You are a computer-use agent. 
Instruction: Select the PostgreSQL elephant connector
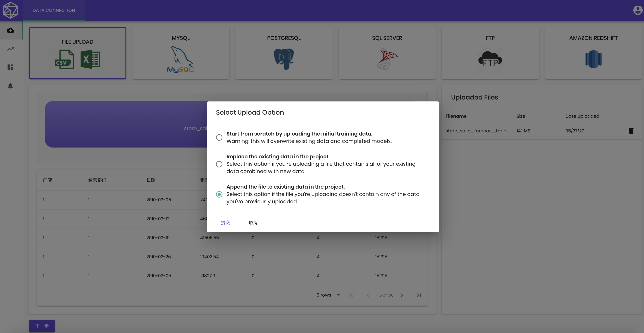284,59
